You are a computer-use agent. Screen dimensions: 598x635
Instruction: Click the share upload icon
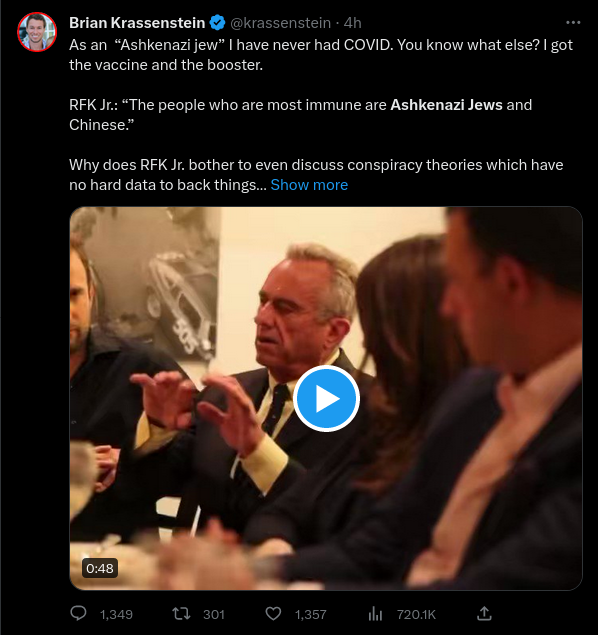click(484, 614)
